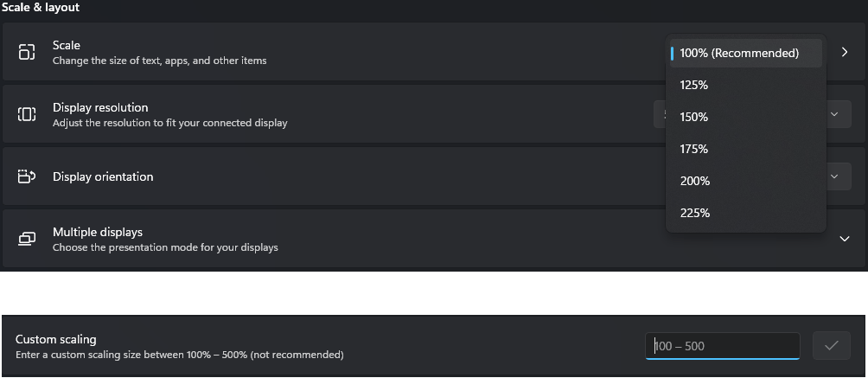Open Scale advanced settings via right chevron

click(844, 52)
